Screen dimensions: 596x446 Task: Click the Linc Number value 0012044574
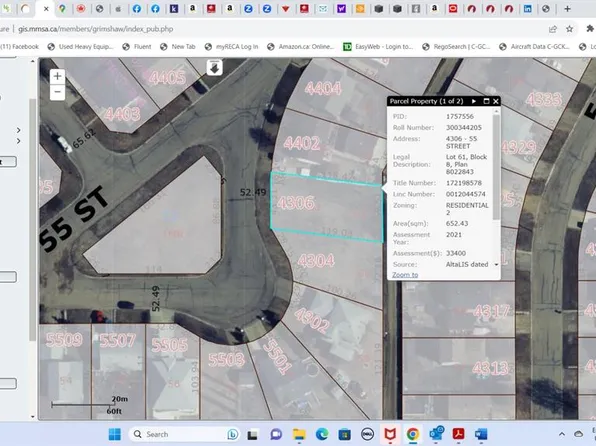click(466, 194)
